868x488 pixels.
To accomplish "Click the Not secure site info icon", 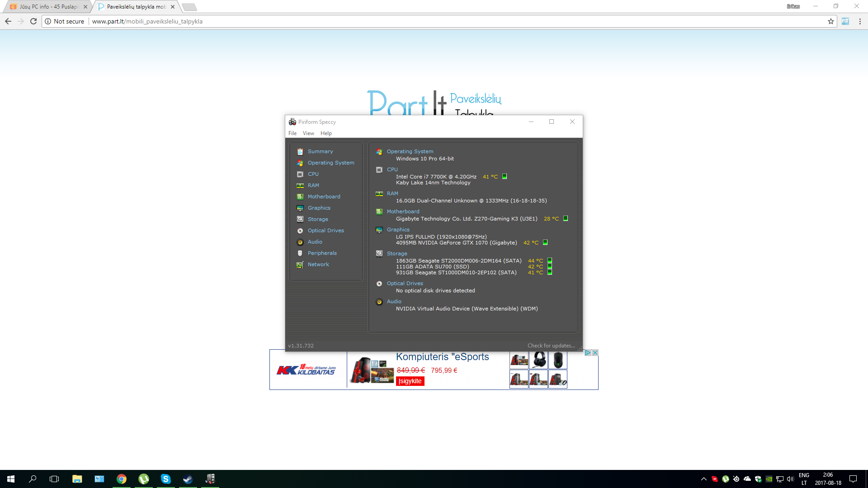I will tap(48, 21).
